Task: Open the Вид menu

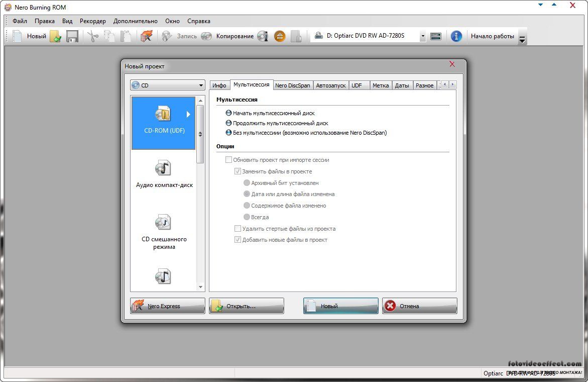Action: pos(67,21)
